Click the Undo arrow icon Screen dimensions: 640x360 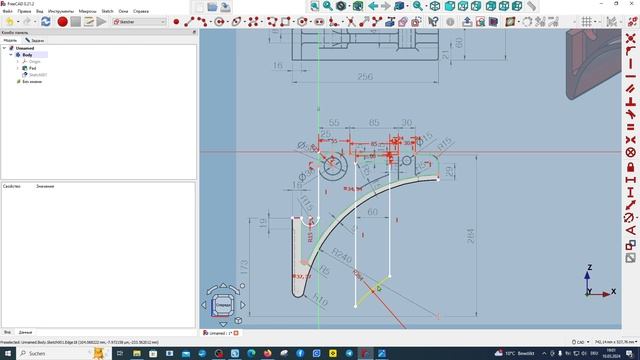coord(10,22)
